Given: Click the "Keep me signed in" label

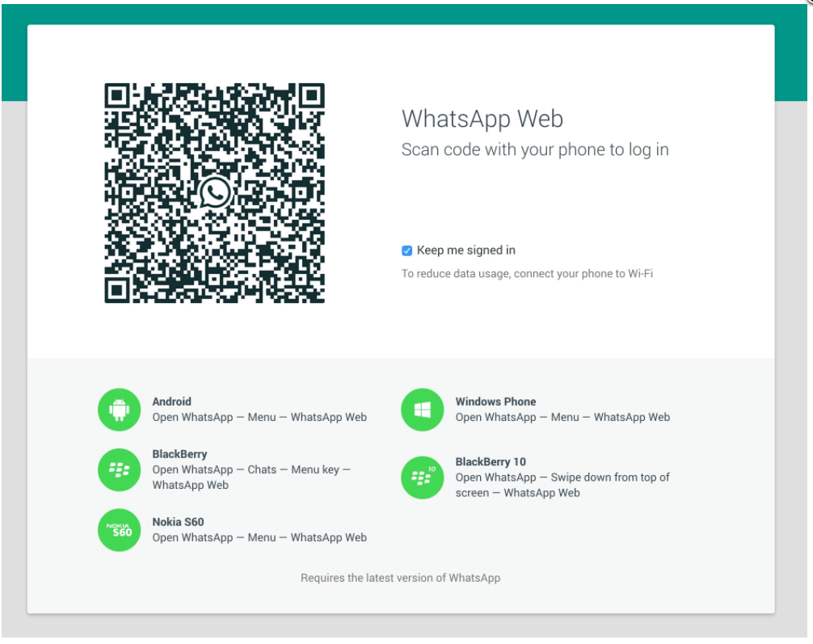Looking at the screenshot, I should (466, 250).
